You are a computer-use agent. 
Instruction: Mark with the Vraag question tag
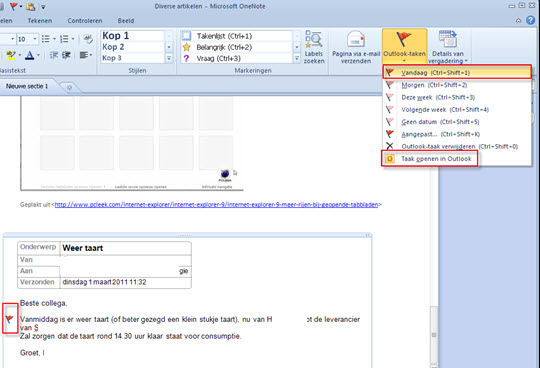(x=236, y=58)
